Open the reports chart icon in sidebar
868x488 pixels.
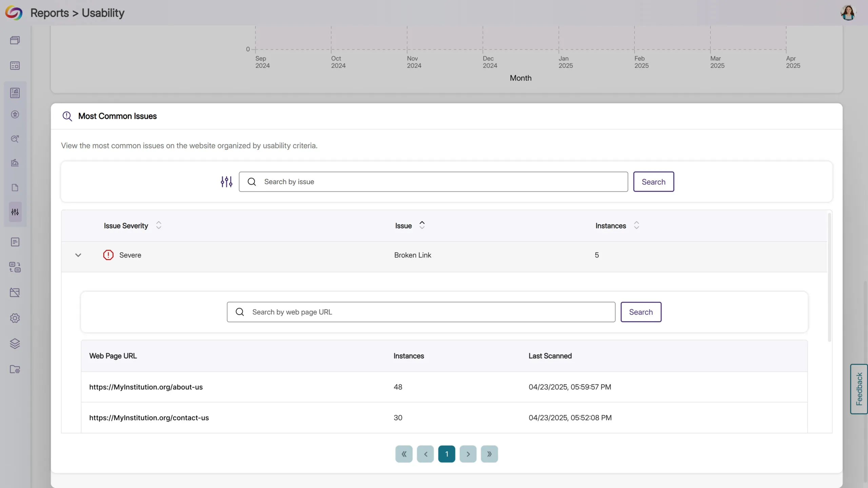point(15,93)
